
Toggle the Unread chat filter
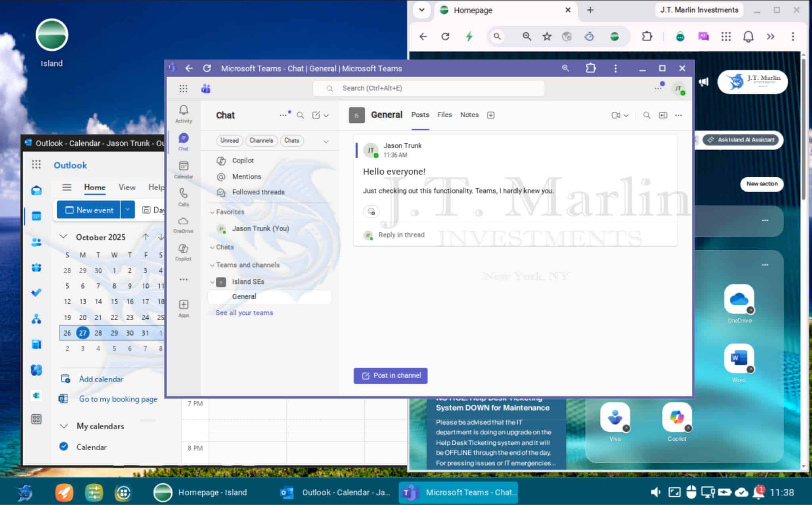229,141
